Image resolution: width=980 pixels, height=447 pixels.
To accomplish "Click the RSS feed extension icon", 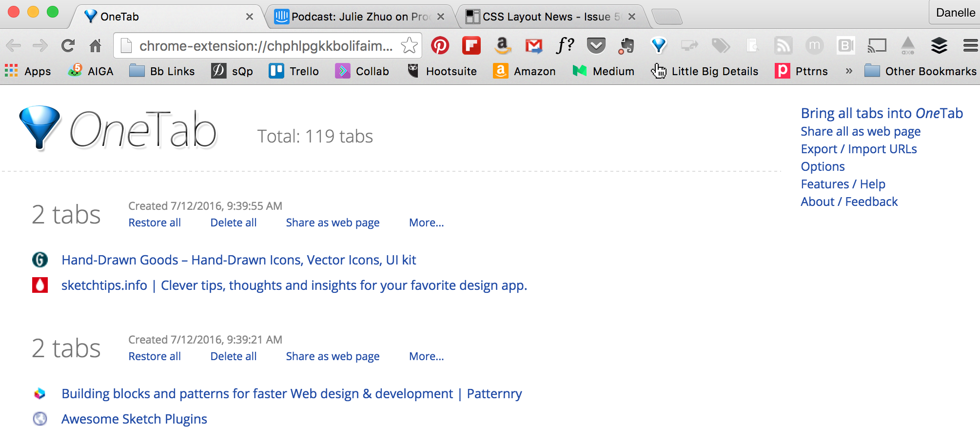I will [783, 46].
